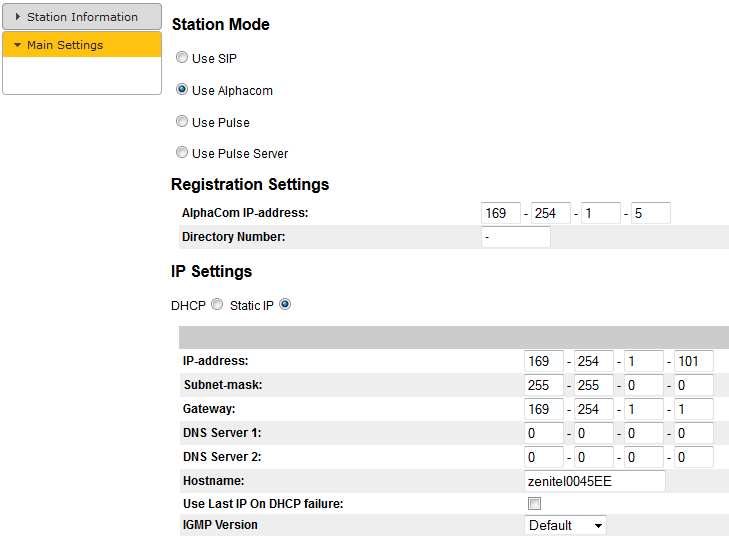Click the Hostname text field
This screenshot has height=544, width=729.
595,481
